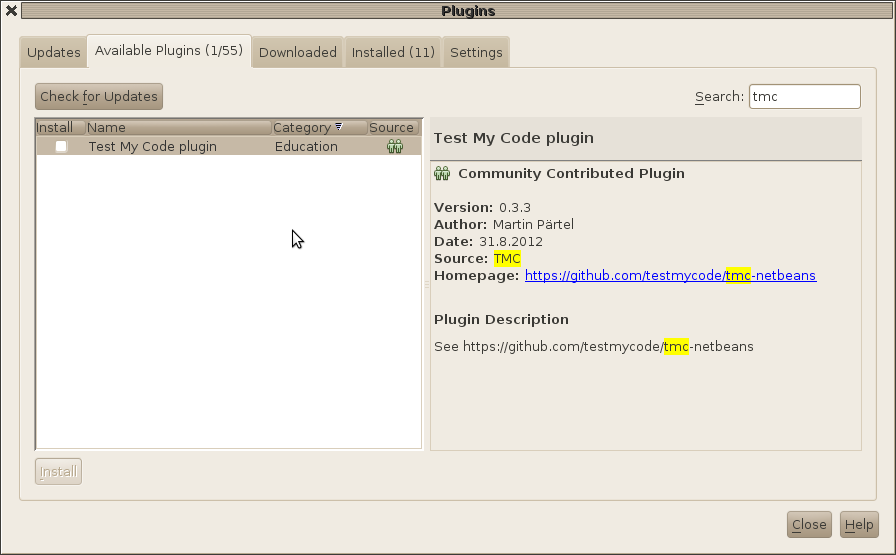Click the Education category cell
The height and width of the screenshot is (555, 896).
(x=306, y=147)
